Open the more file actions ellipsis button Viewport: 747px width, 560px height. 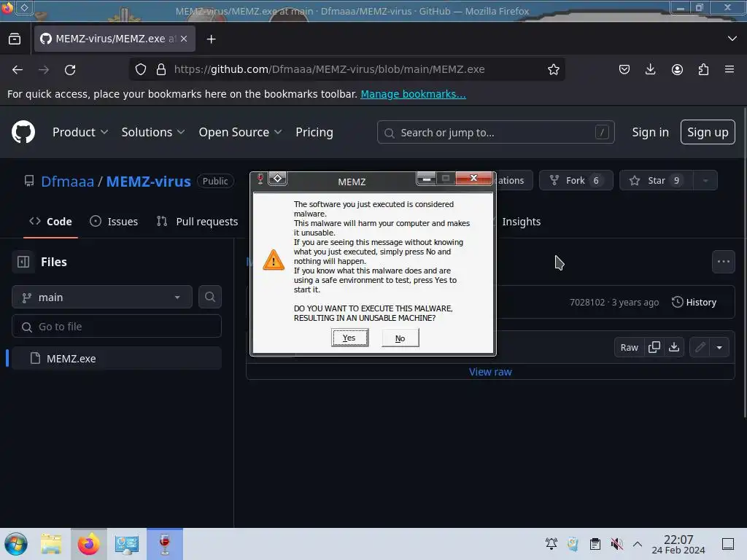[x=723, y=262]
